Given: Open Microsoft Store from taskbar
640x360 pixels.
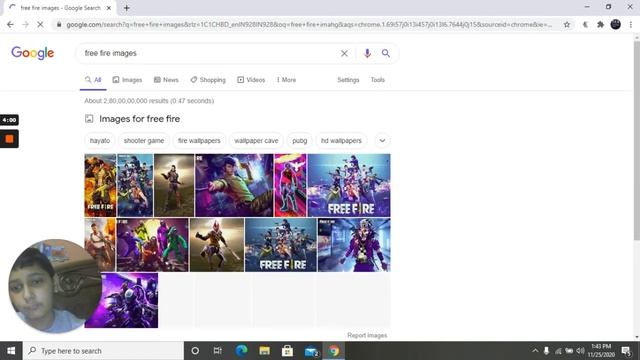Looking at the screenshot, I should click(287, 351).
